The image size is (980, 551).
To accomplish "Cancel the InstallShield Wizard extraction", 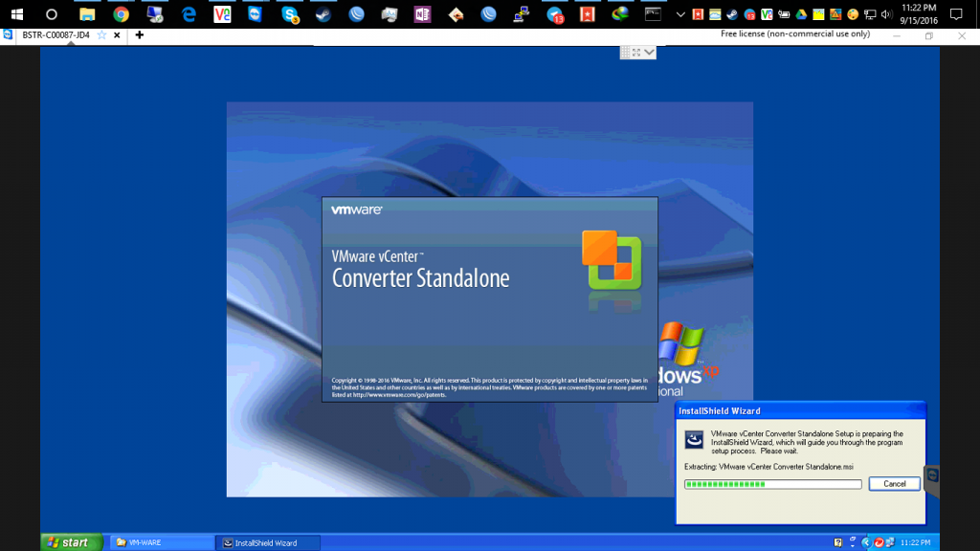I will click(895, 483).
